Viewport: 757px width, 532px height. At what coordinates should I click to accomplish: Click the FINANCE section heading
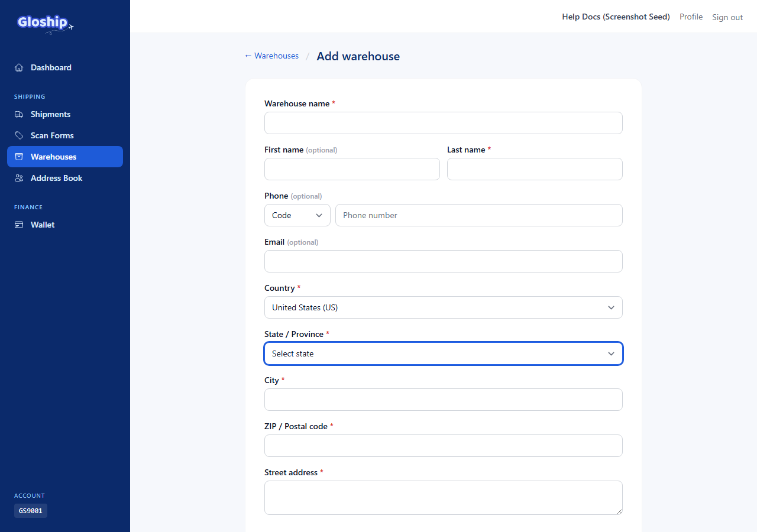point(28,207)
